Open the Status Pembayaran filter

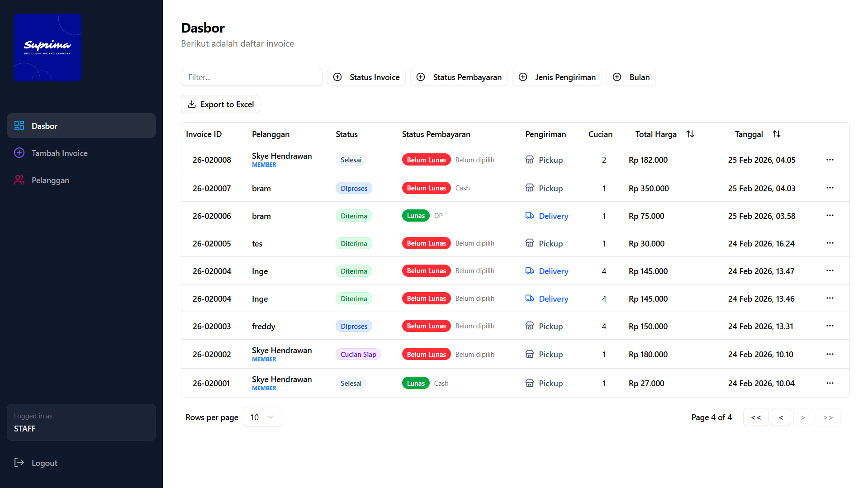[x=459, y=77]
